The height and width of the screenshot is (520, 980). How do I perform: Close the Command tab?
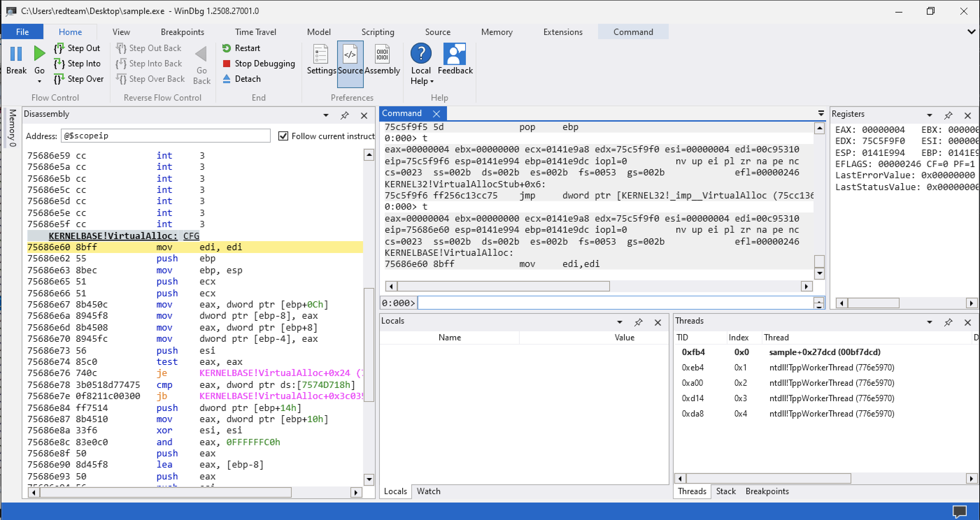point(436,114)
